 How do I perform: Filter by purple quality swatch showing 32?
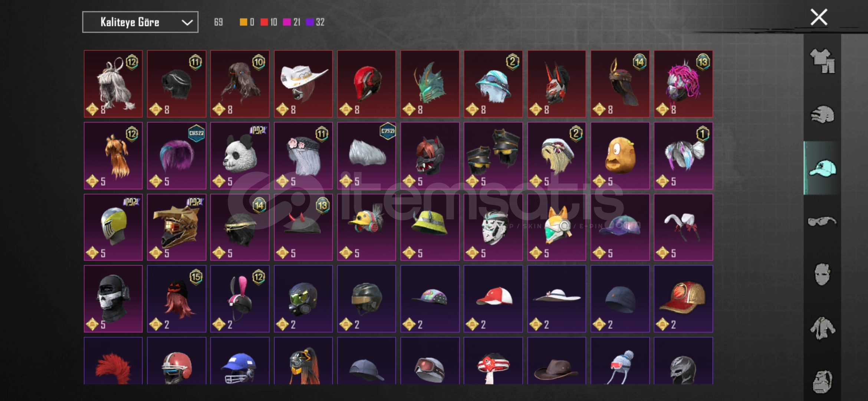[315, 22]
